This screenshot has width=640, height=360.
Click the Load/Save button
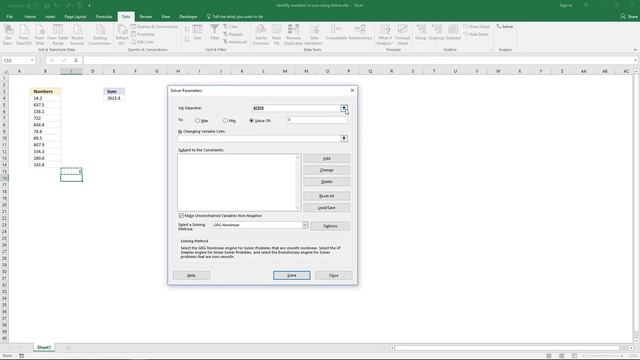click(x=327, y=208)
